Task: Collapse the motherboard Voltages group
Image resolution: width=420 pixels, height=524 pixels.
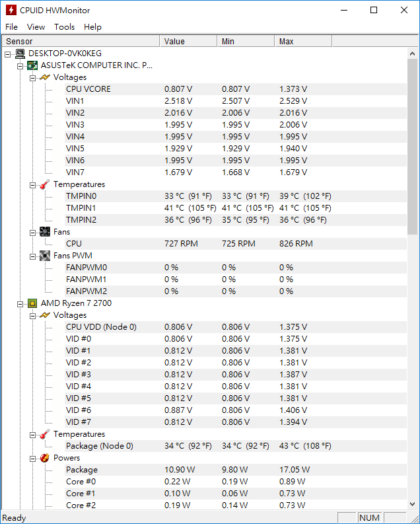Action: 33,78
